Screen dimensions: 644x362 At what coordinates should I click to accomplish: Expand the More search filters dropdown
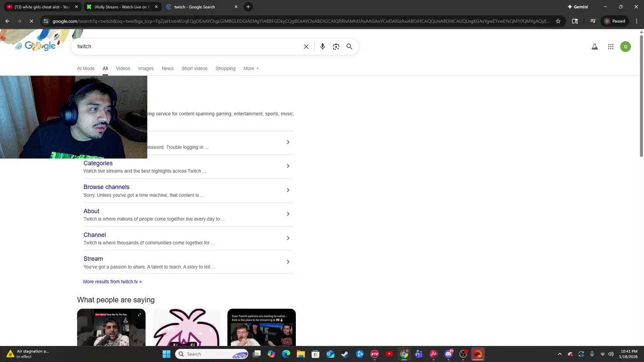click(x=251, y=68)
